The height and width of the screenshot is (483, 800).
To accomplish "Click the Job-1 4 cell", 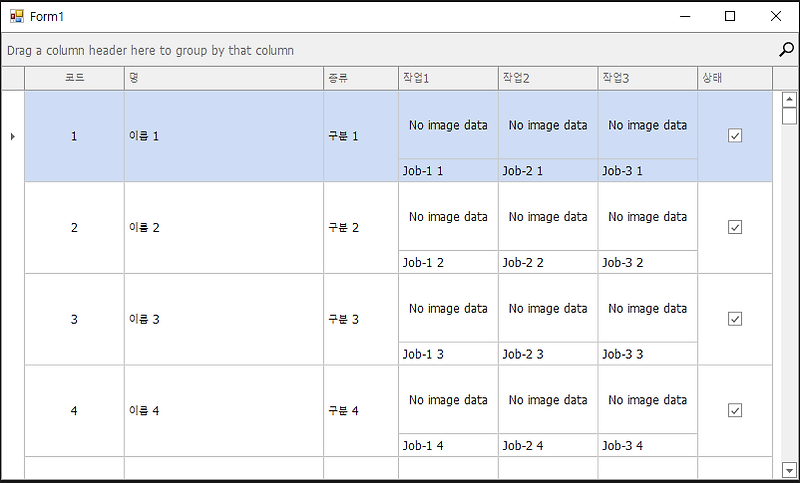I will (448, 445).
